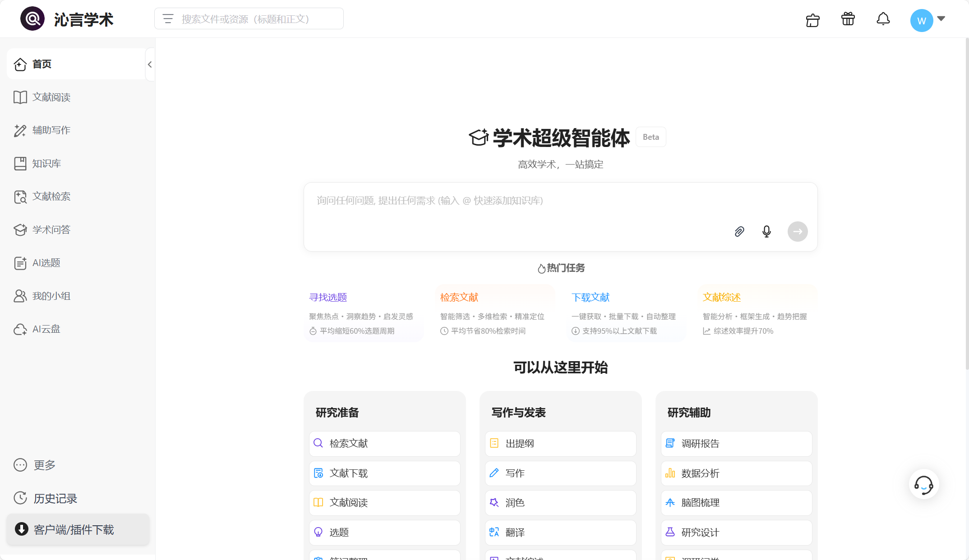Viewport: 969px width, 560px height.
Task: Collapse the left sidebar panel
Action: pyautogui.click(x=150, y=64)
